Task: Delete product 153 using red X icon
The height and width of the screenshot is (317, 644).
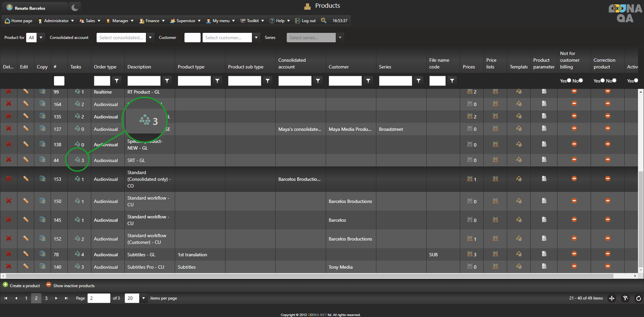Action: tap(9, 179)
